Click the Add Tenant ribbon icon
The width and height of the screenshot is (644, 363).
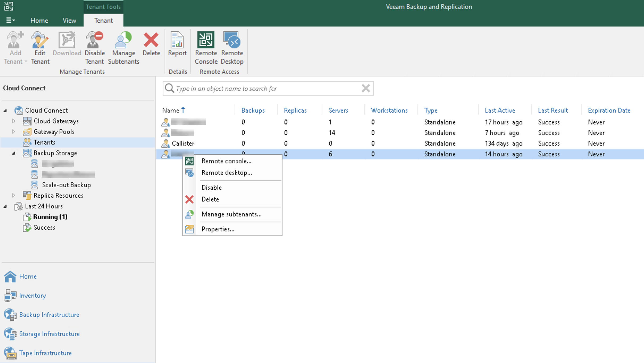[15, 40]
